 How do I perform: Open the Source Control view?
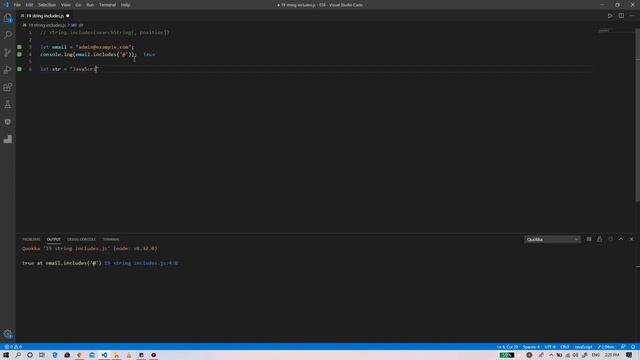[8, 52]
